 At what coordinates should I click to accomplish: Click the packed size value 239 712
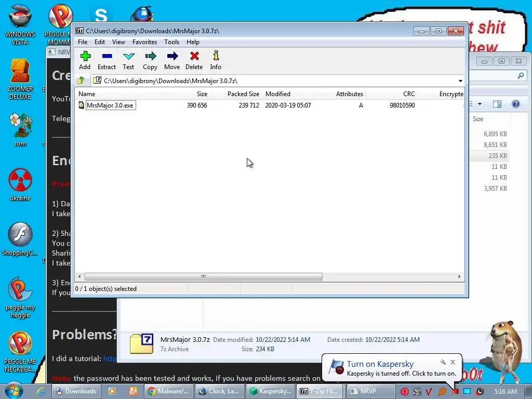click(249, 105)
